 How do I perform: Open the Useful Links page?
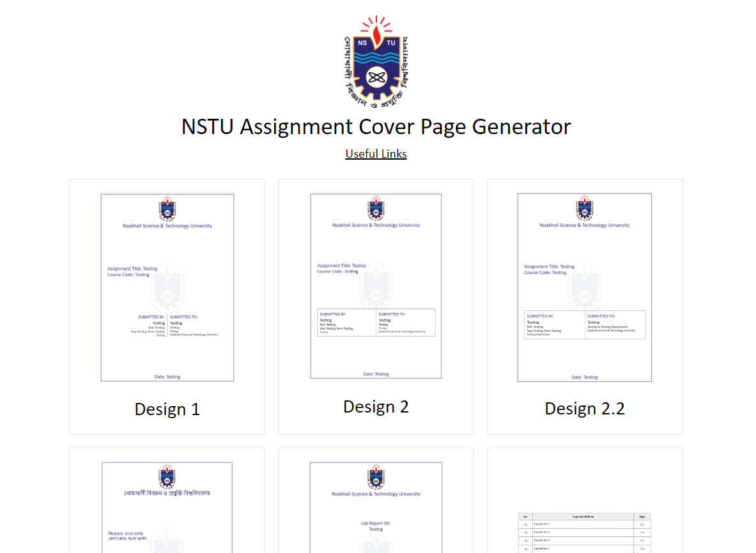click(376, 154)
